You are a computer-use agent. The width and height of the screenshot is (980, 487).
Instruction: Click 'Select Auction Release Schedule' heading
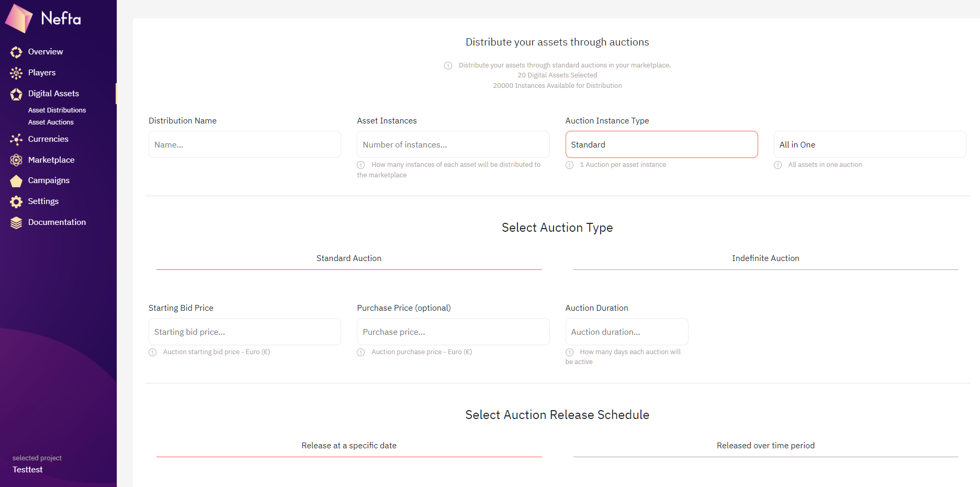557,415
